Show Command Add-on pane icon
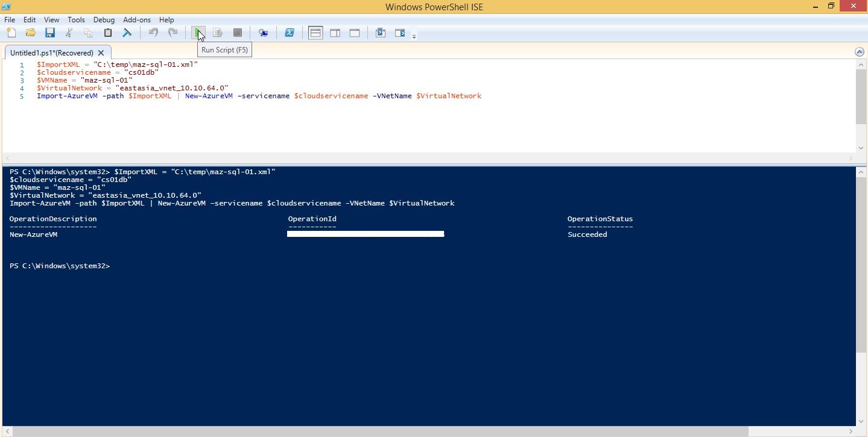868x437 pixels. (400, 33)
